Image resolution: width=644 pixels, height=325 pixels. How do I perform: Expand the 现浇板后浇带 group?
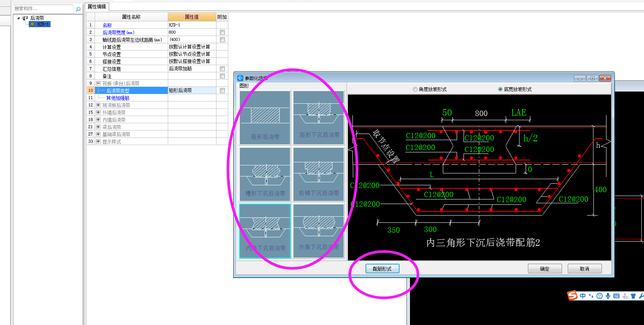click(x=98, y=105)
